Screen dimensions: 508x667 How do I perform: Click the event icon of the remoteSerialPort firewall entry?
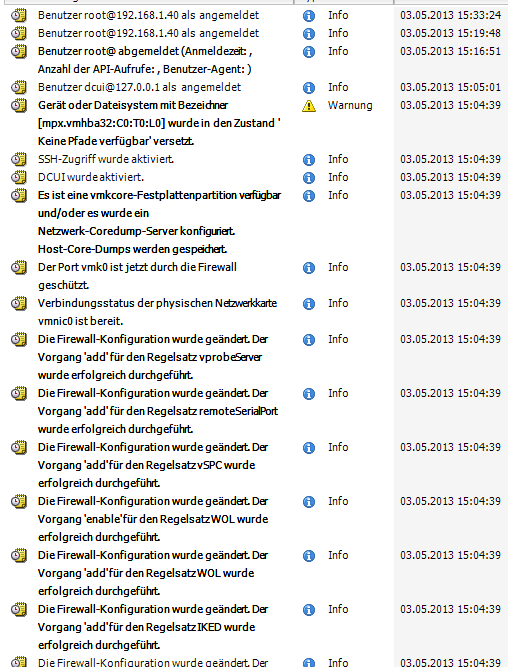(x=18, y=393)
